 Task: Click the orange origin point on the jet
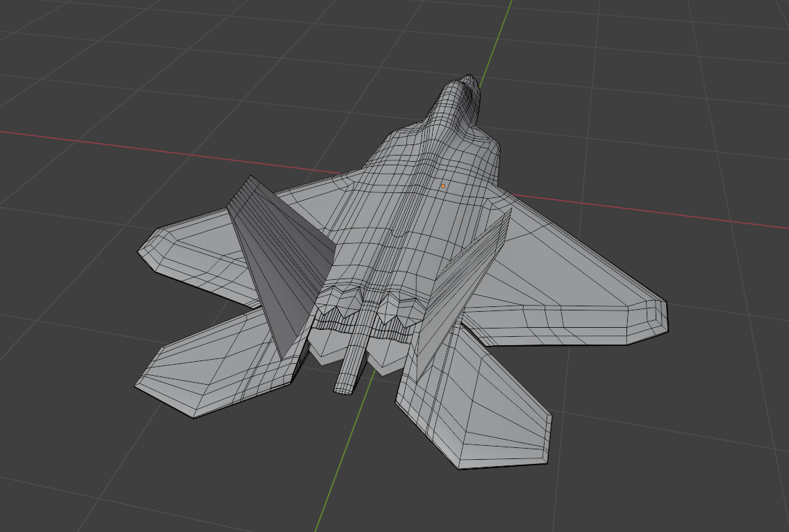pyautogui.click(x=443, y=186)
